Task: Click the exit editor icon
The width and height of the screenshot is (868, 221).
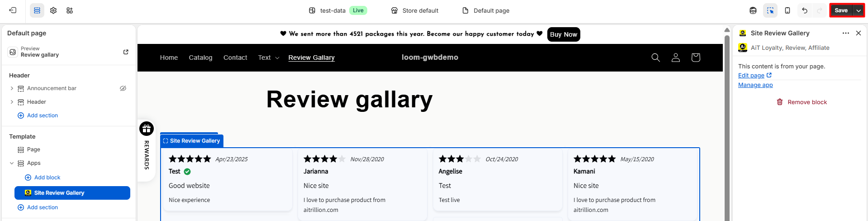Action: coord(13,10)
